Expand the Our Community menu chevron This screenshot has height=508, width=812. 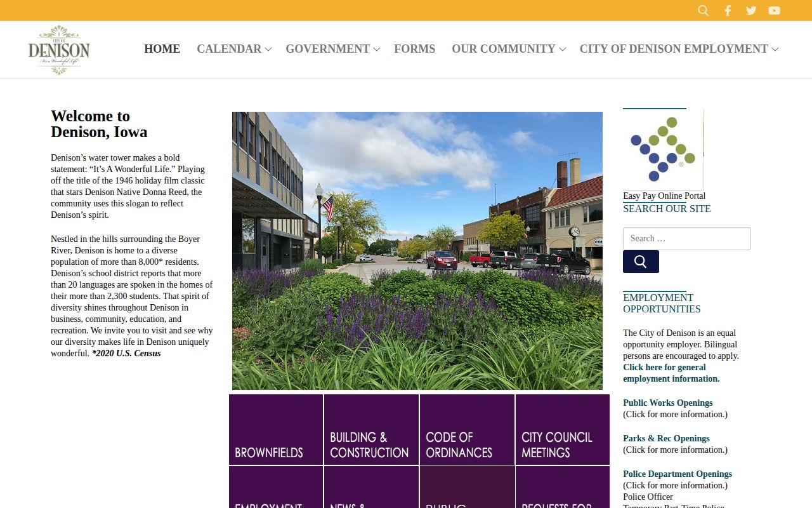[562, 50]
